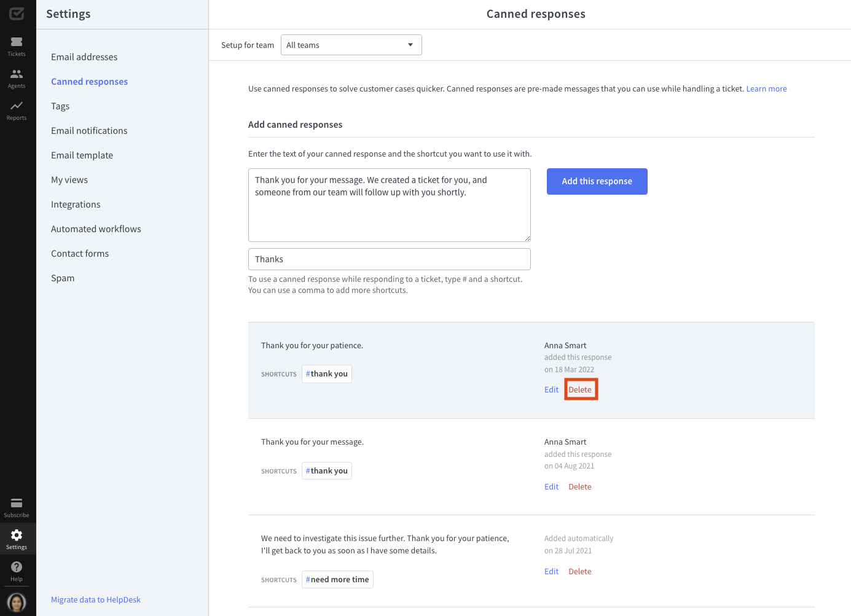Click the Add this response button

[x=597, y=181]
